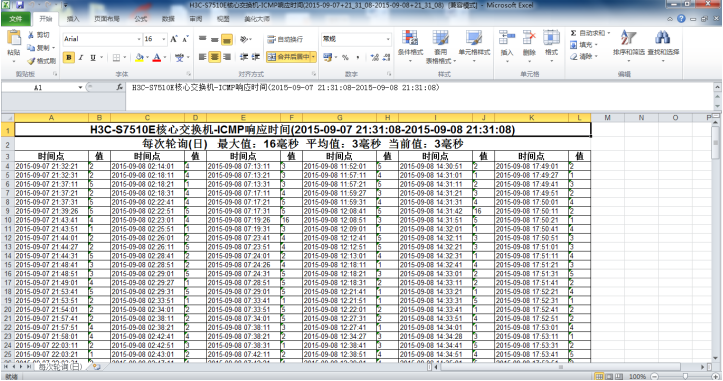Click the red font color A

[157, 58]
